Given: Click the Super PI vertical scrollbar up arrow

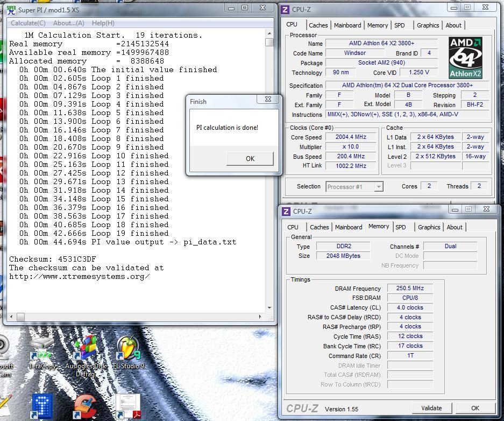Looking at the screenshot, I should pyautogui.click(x=269, y=33).
